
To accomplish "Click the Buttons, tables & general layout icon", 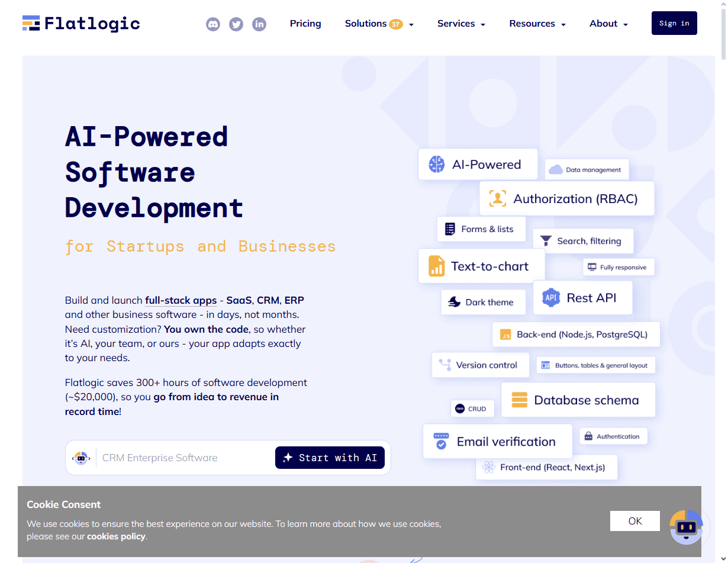I will click(545, 365).
